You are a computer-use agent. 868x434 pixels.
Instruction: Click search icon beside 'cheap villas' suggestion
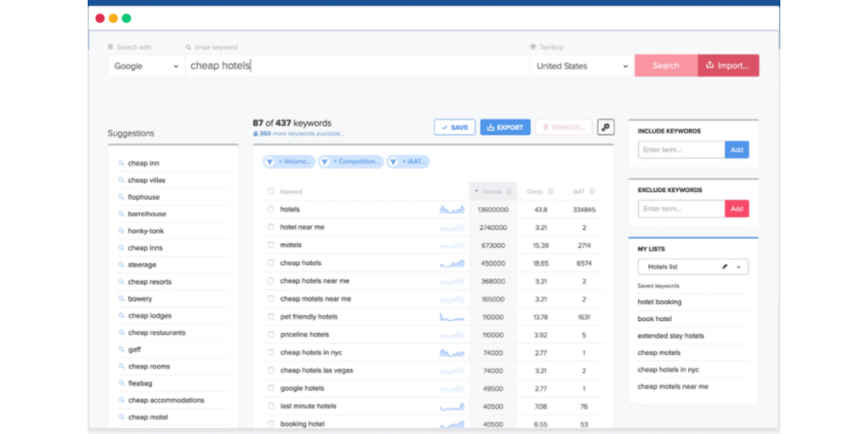(122, 181)
